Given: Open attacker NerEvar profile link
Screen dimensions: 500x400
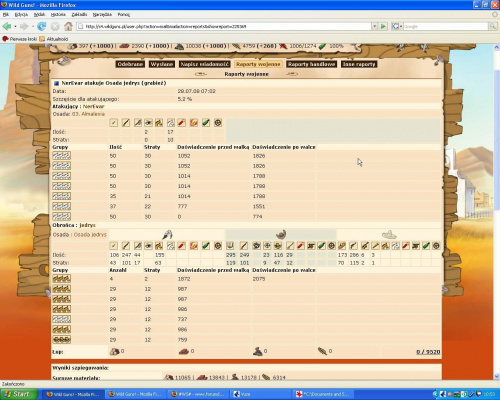Looking at the screenshot, I should [94, 107].
